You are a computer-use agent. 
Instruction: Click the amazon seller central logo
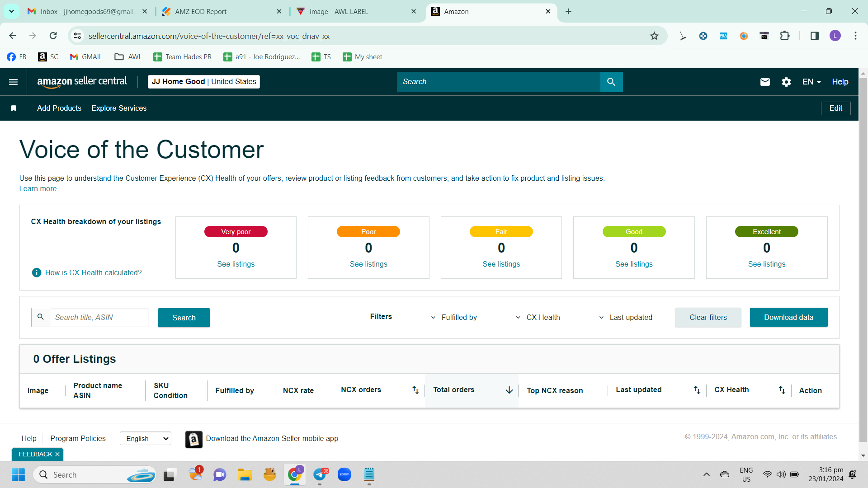[x=82, y=82]
